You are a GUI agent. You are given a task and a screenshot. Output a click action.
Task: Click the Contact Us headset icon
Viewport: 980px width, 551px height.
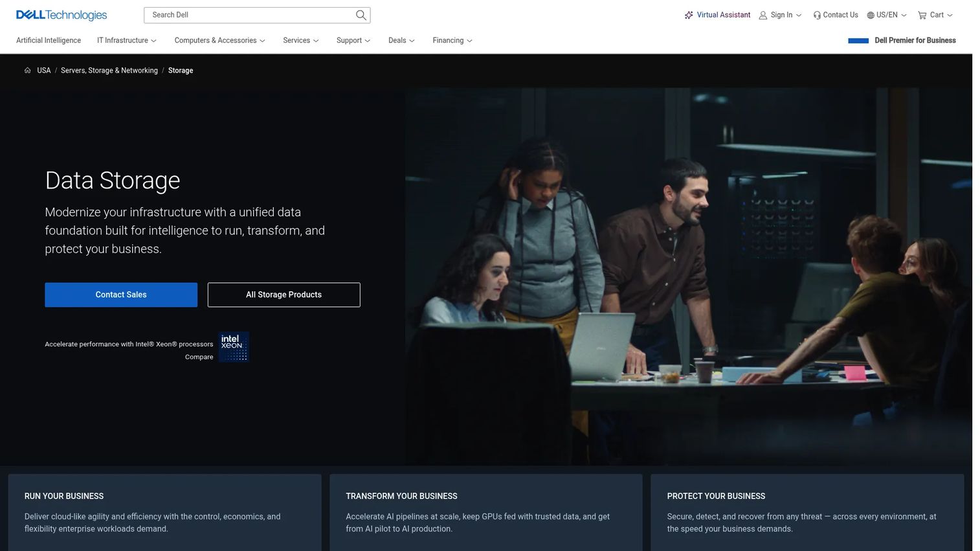[817, 15]
